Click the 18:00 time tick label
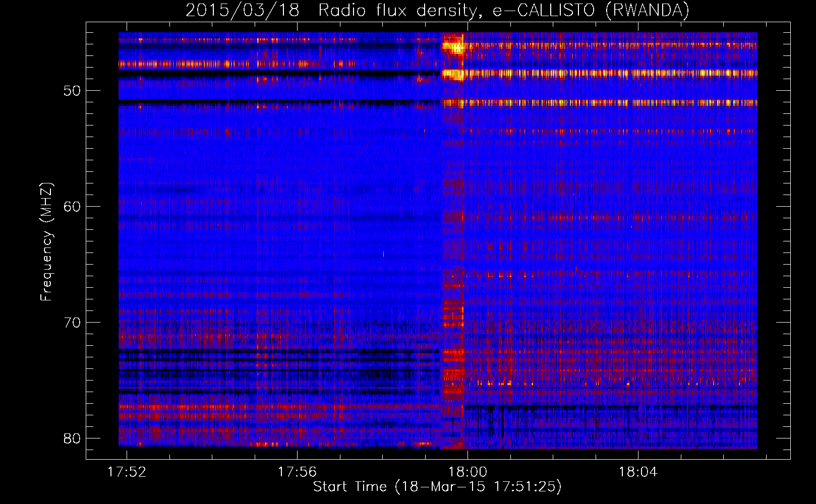 click(x=468, y=472)
